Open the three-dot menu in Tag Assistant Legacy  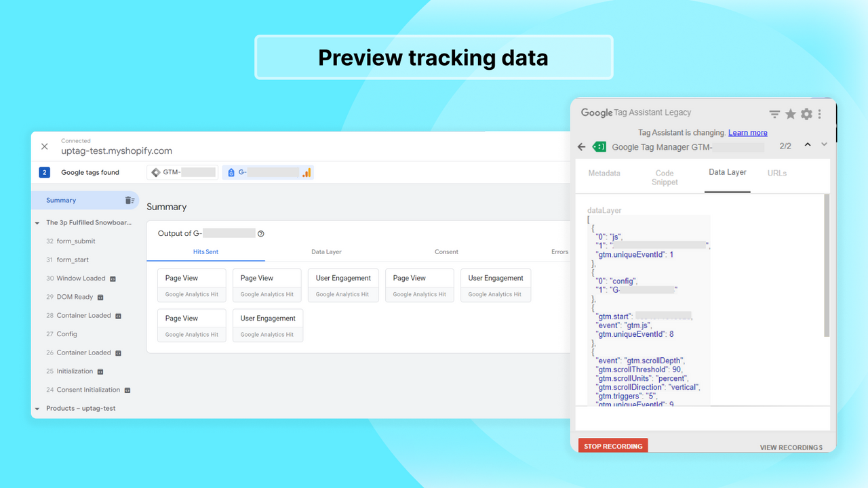coord(820,114)
